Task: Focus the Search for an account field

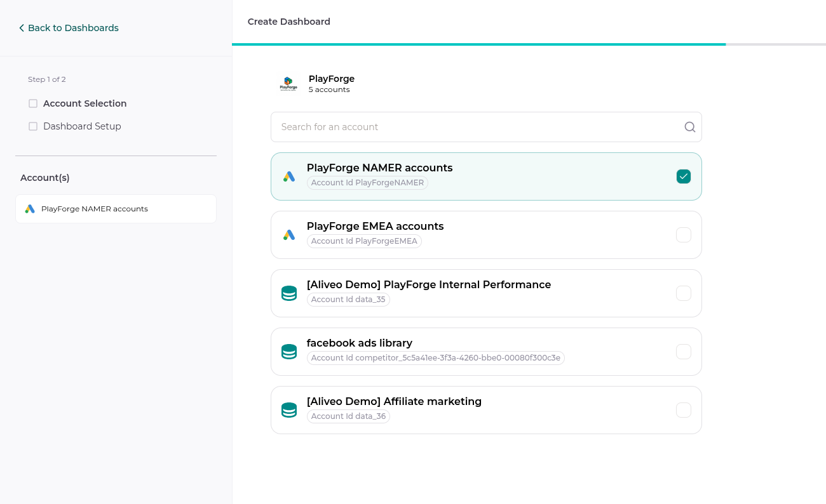Action: pyautogui.click(x=477, y=127)
